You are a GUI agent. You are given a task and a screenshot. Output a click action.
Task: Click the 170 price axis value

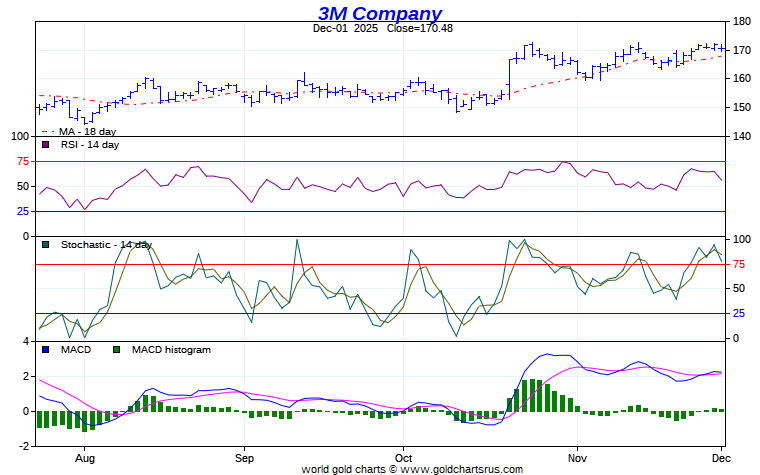coord(742,50)
